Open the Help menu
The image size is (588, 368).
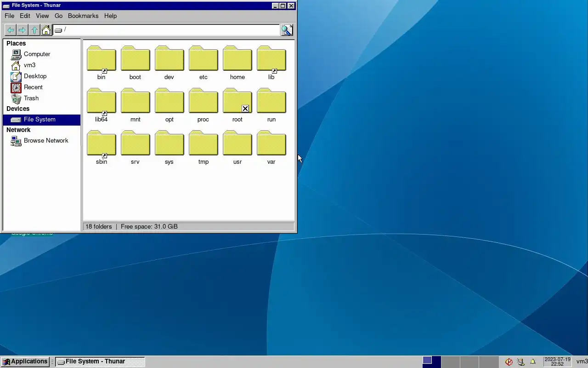tap(110, 16)
